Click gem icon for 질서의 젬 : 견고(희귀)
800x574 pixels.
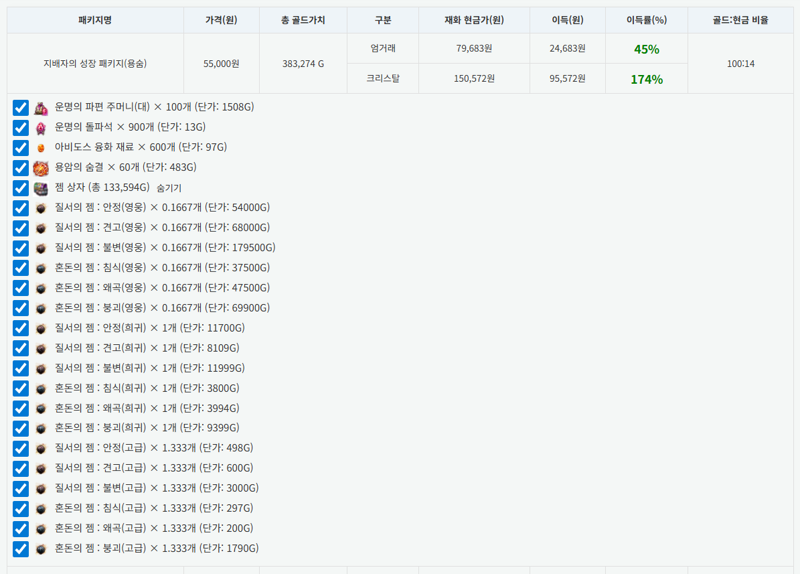coord(41,348)
